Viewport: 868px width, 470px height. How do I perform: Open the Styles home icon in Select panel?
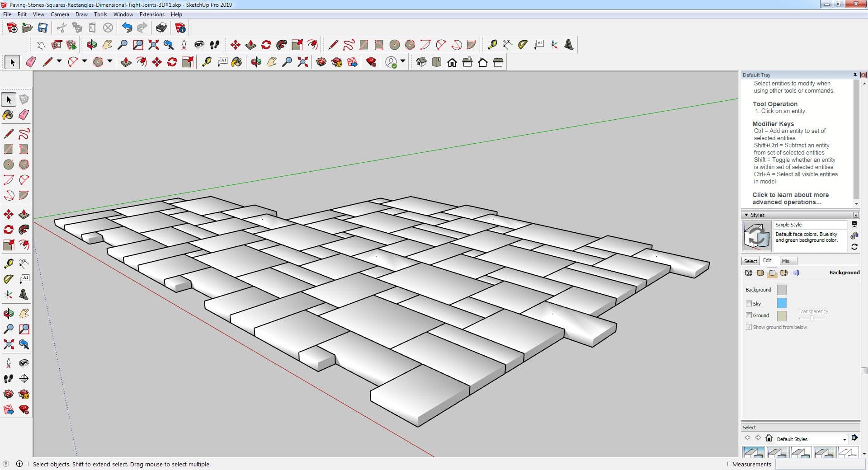[769, 438]
